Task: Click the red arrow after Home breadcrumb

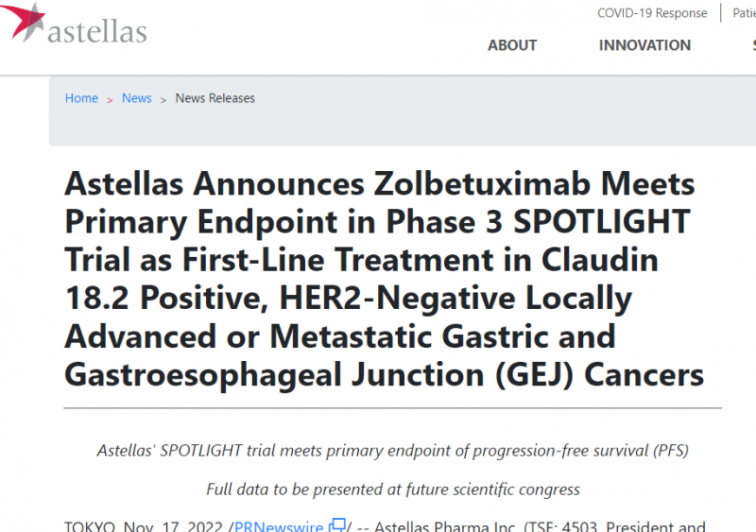Action: (x=111, y=99)
